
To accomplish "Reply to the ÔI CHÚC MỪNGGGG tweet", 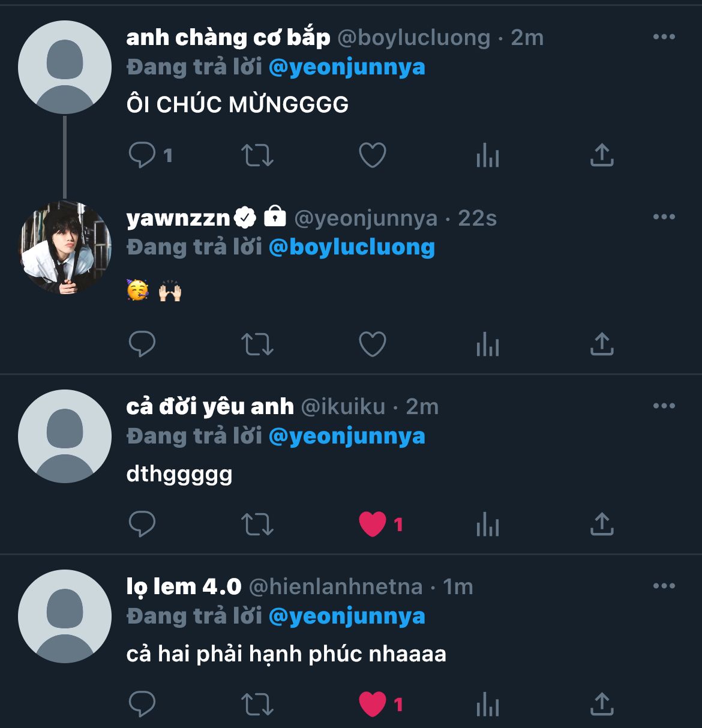I will 142,155.
